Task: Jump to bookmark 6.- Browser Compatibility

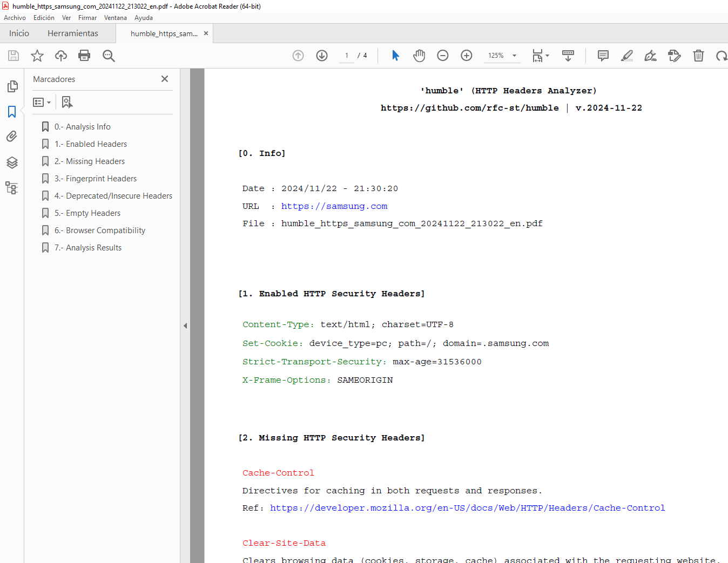Action: [x=100, y=230]
